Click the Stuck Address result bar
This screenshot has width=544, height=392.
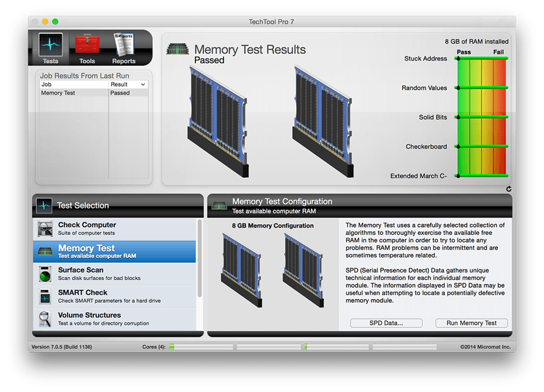482,58
